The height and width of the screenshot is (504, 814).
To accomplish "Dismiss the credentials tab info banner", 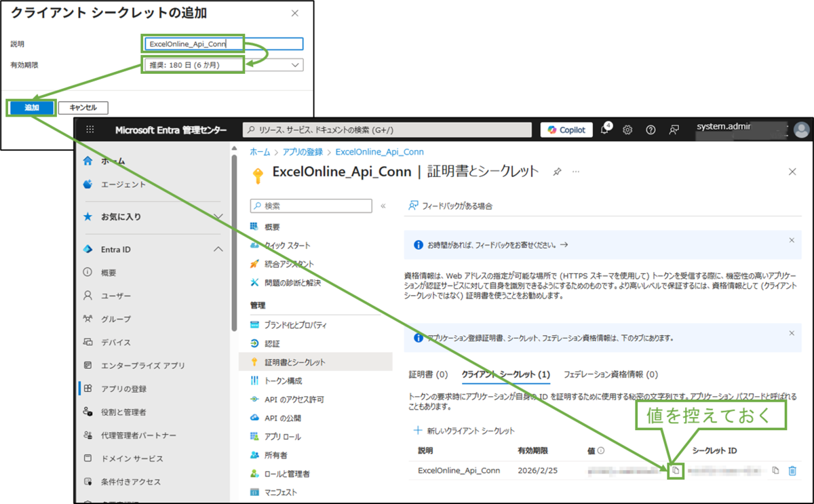I will 792,333.
